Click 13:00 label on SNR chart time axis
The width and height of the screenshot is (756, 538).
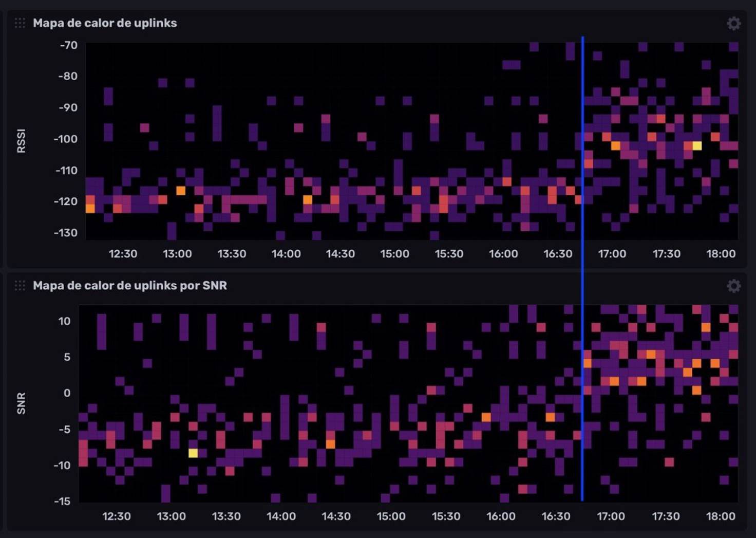[171, 516]
